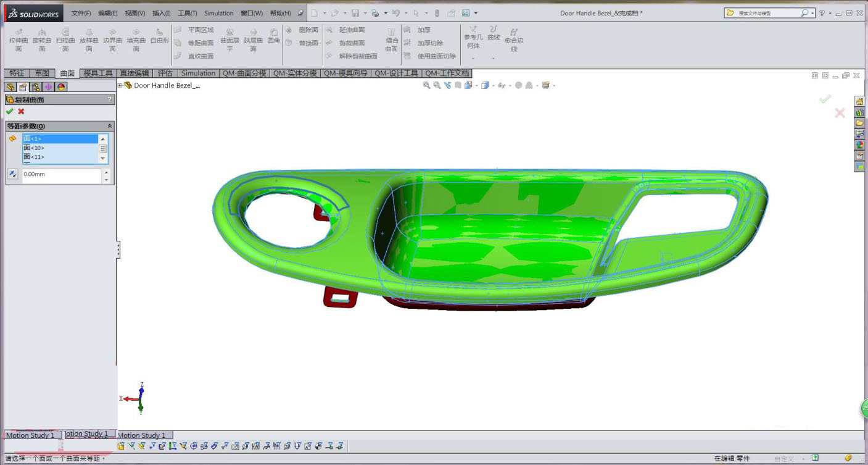Click the Zoom to Fit view icon
This screenshot has height=465, width=868.
pyautogui.click(x=426, y=85)
